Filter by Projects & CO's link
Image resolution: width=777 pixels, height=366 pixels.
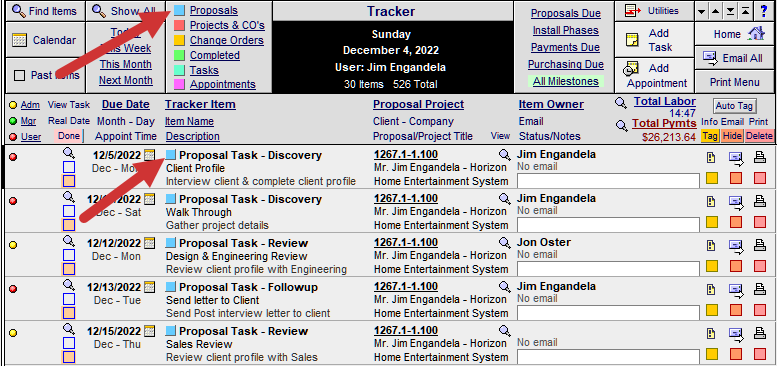(227, 25)
